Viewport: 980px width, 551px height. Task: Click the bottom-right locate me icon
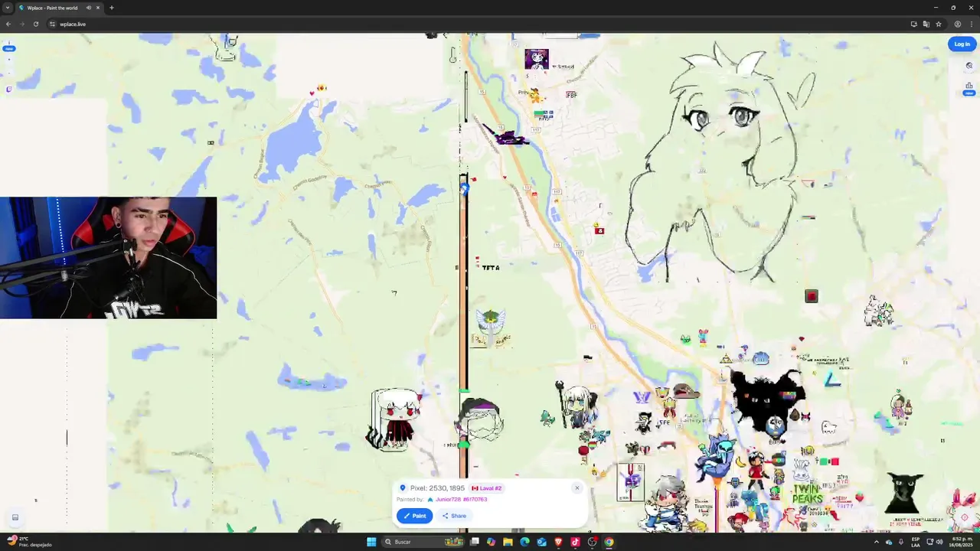965,518
